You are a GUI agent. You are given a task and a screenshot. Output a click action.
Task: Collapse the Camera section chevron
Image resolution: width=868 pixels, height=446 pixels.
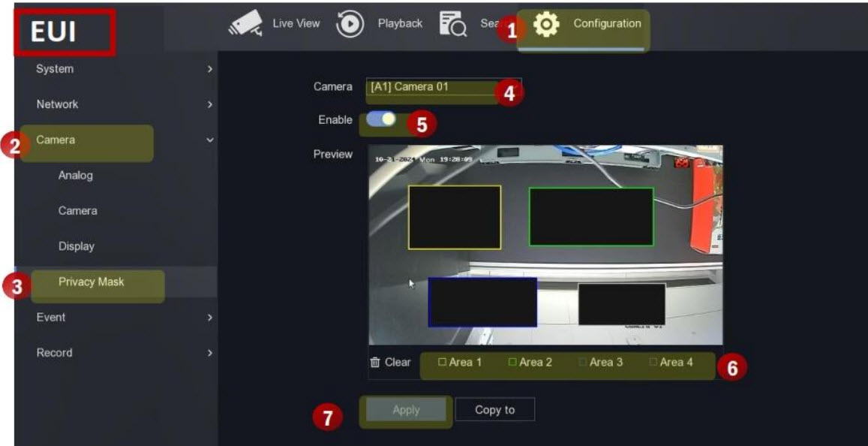click(209, 140)
